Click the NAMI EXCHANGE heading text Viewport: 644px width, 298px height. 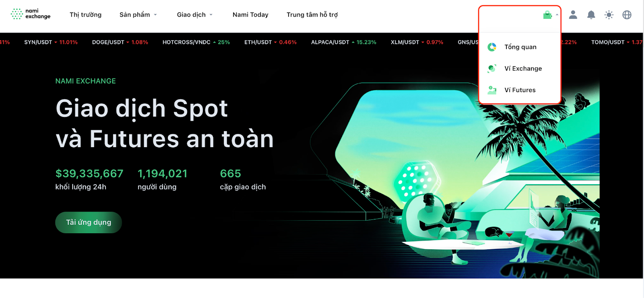[x=86, y=81]
